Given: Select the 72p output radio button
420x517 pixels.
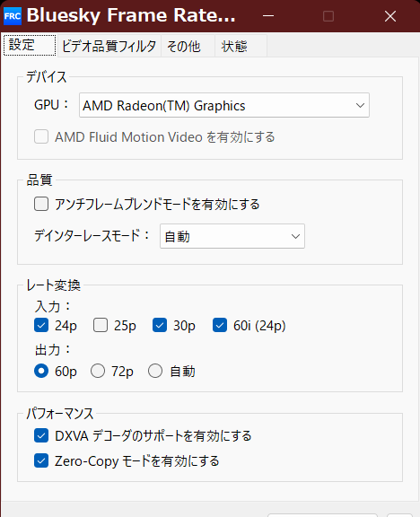Looking at the screenshot, I should [x=98, y=371].
